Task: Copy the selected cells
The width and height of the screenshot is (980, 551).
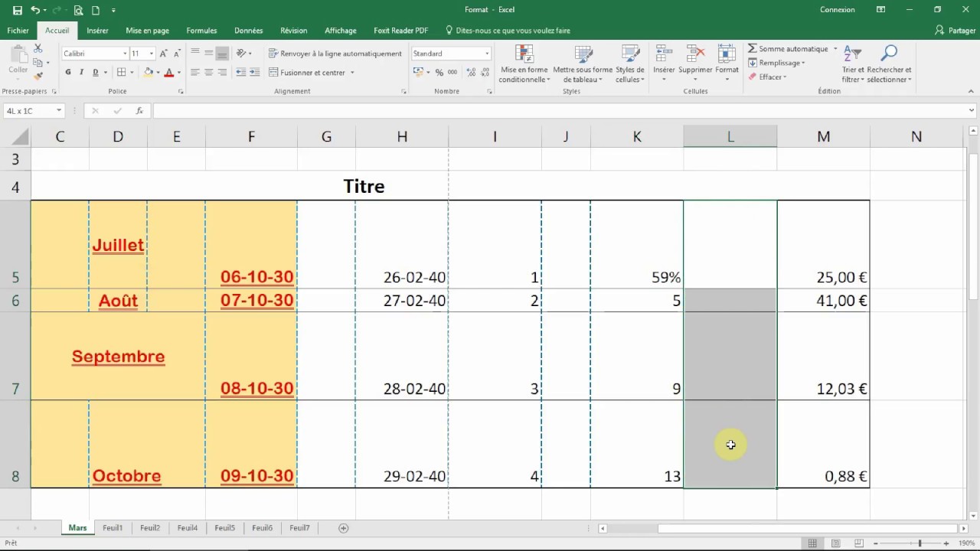Action: pyautogui.click(x=38, y=62)
